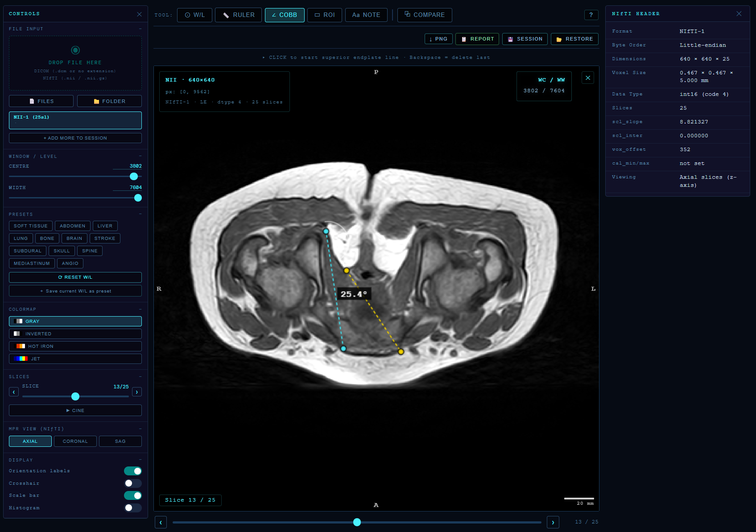Open Folder picker button
This screenshot has height=532, width=756.
click(x=109, y=101)
